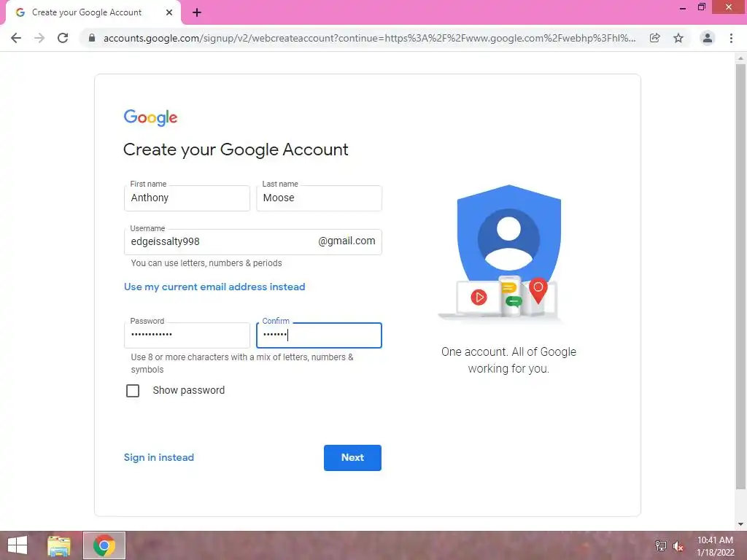Open the network tray icon
Viewport: 747px width, 560px height.
[x=661, y=545]
